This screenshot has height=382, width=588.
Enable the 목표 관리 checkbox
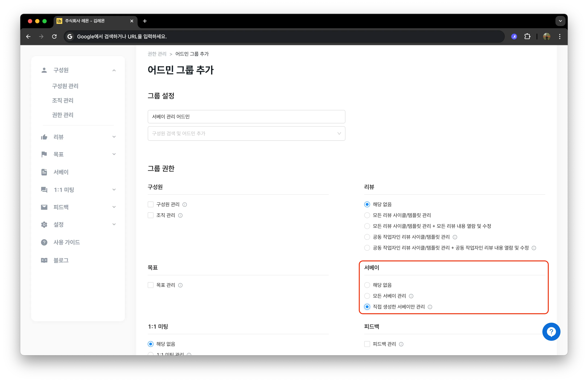(150, 285)
